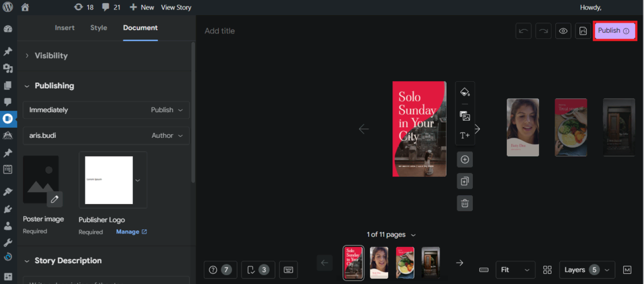This screenshot has width=644, height=284.
Task: Open the Users sidebar icon
Action: coord(8,225)
